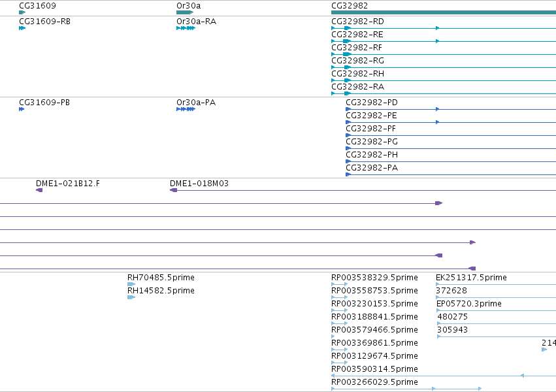Select the Or30a gene label
Viewport: 556px width, 392px height.
[189, 6]
